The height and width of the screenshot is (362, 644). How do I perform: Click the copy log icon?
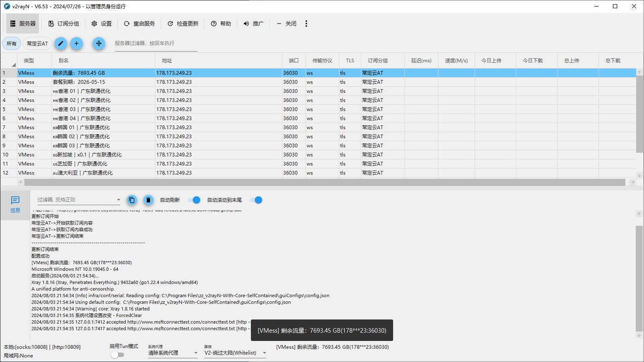pyautogui.click(x=132, y=200)
